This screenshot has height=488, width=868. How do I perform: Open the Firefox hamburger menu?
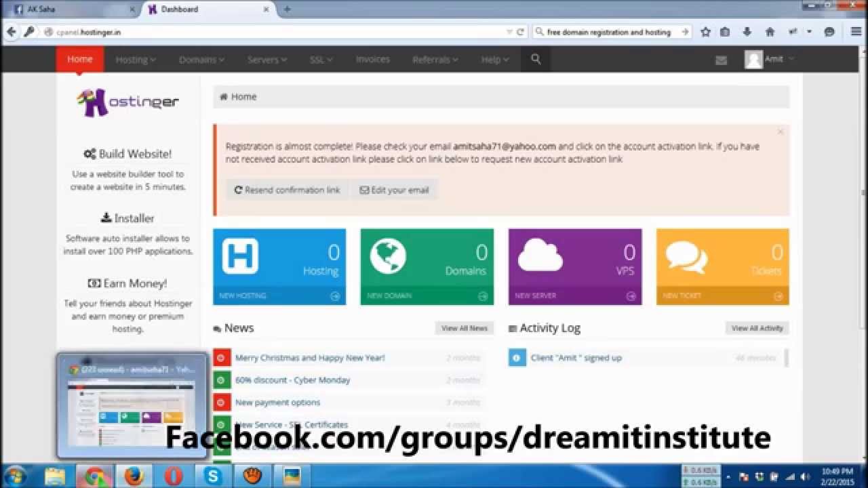coord(856,32)
